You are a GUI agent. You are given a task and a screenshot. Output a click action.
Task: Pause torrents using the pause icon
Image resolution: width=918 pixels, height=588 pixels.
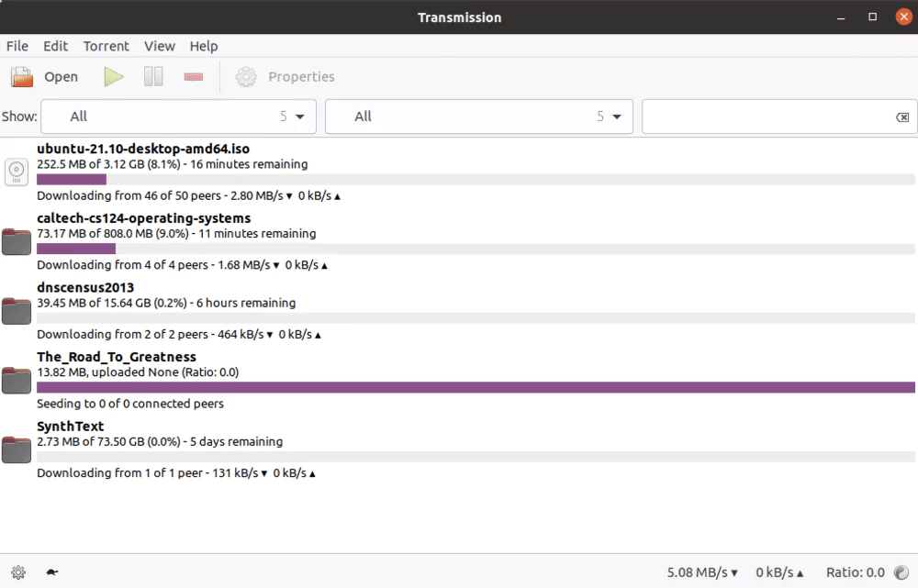(x=152, y=76)
